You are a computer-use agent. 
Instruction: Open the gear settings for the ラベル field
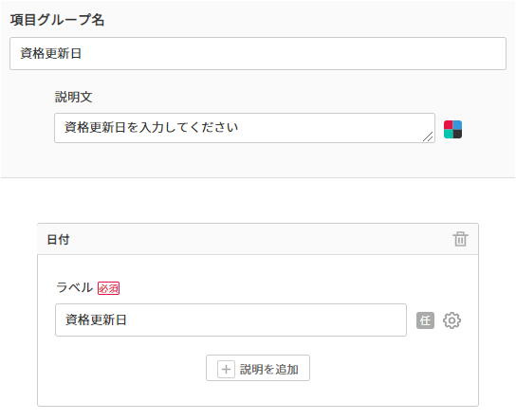click(451, 320)
